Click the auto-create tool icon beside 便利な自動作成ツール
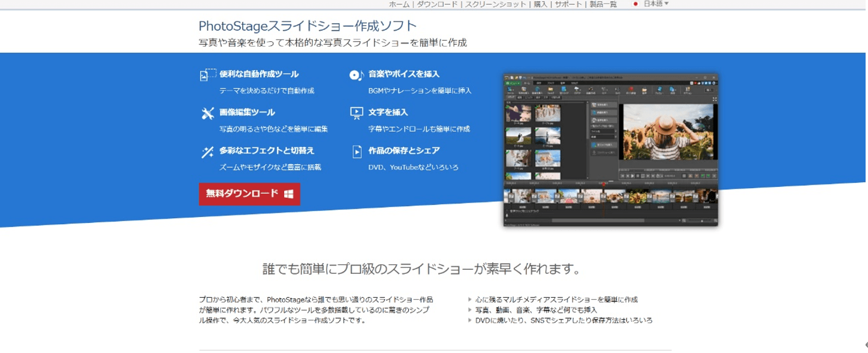Image resolution: width=868 pixels, height=353 pixels. pos(207,75)
